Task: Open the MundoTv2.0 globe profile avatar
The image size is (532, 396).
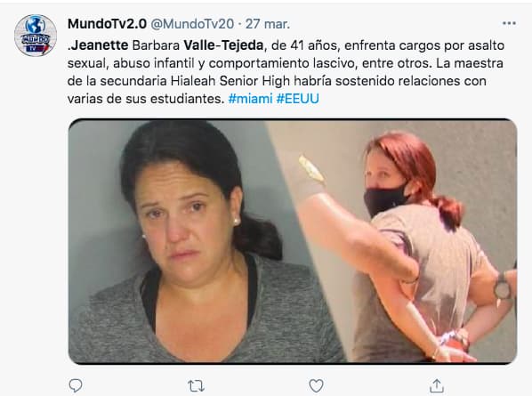Action: pos(36,36)
